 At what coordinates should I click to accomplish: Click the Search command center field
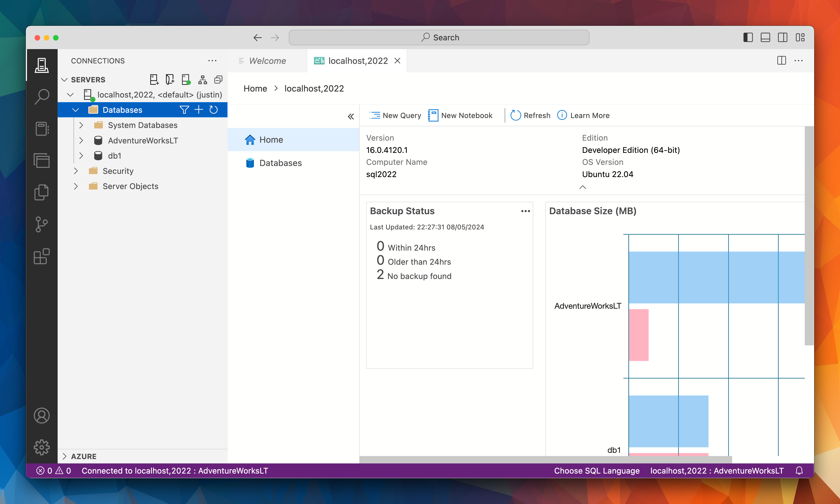pos(439,37)
